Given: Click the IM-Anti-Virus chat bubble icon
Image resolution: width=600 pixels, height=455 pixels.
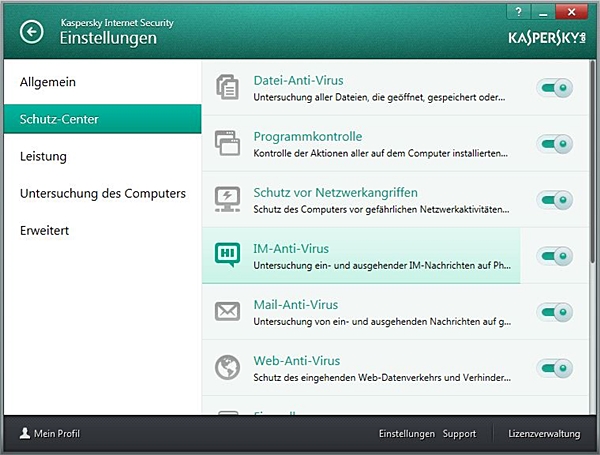Looking at the screenshot, I should [227, 254].
